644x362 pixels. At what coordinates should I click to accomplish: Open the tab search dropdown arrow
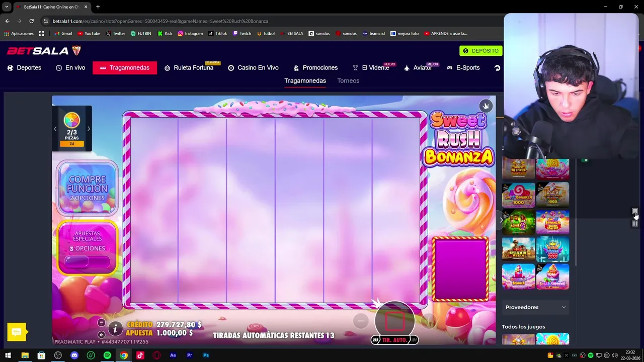(7, 7)
